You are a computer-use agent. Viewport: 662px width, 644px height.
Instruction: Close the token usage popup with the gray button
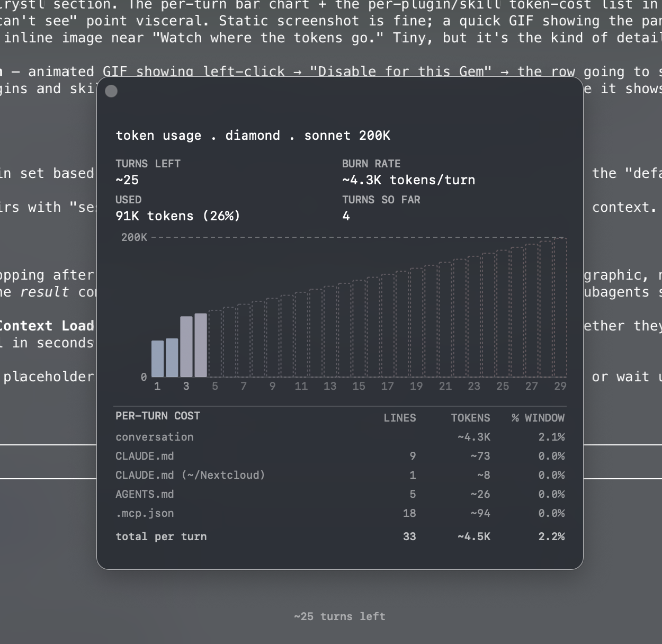pos(111,91)
